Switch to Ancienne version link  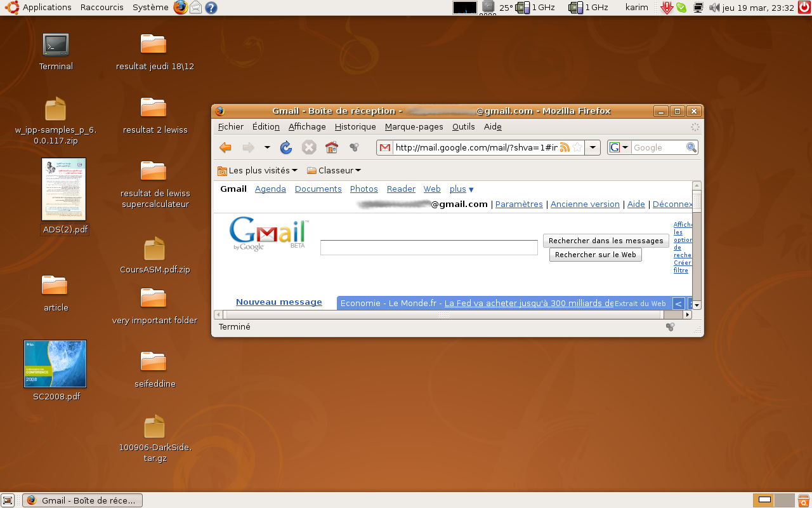(585, 204)
